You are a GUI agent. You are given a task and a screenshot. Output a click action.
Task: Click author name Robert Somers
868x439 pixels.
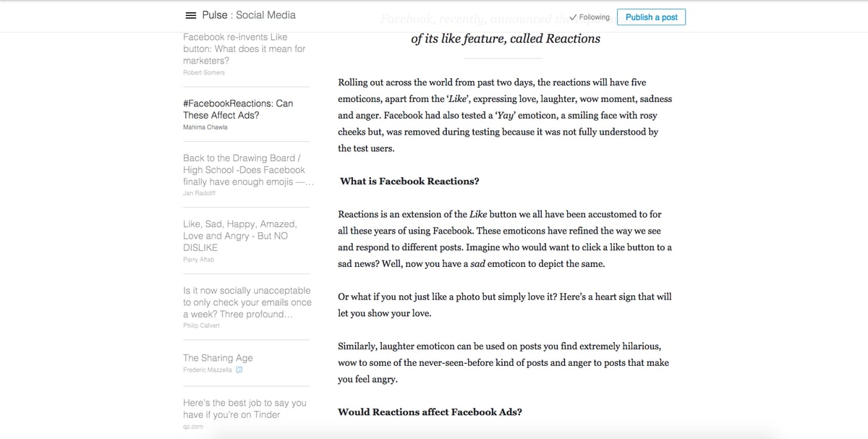coord(204,72)
